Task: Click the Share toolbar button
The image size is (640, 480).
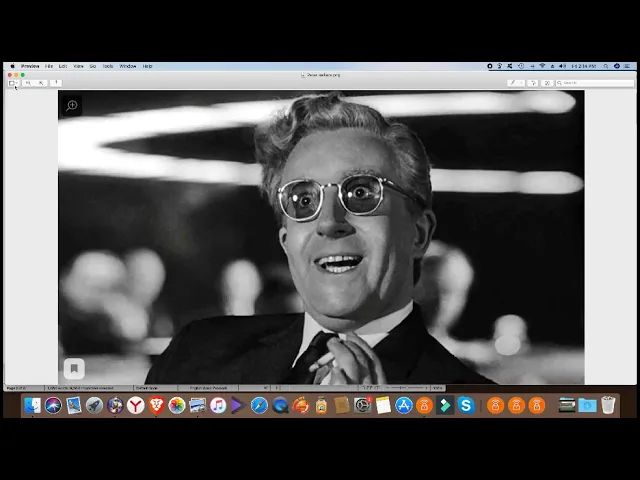Action: point(56,83)
